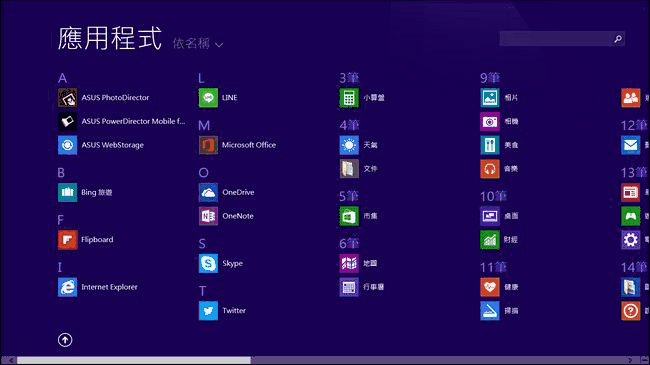Launch the 天氣 weather app
Image resolution: width=650 pixels, height=365 pixels.
tap(358, 145)
